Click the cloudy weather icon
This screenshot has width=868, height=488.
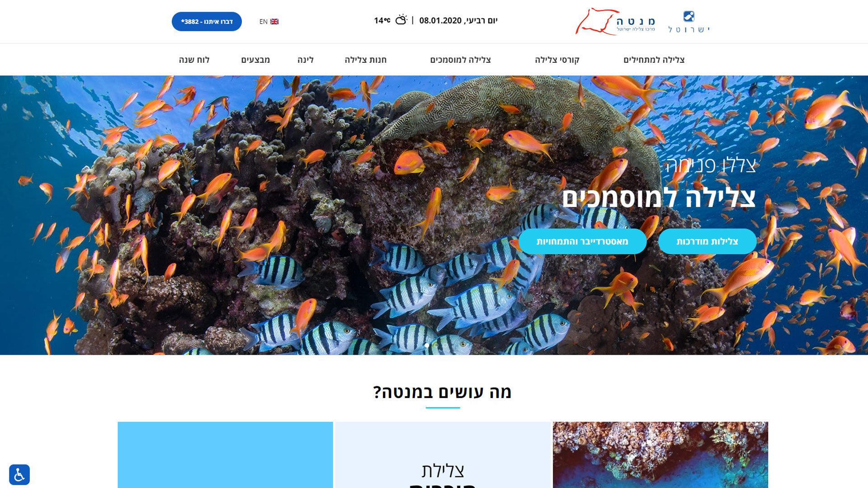[x=401, y=20]
